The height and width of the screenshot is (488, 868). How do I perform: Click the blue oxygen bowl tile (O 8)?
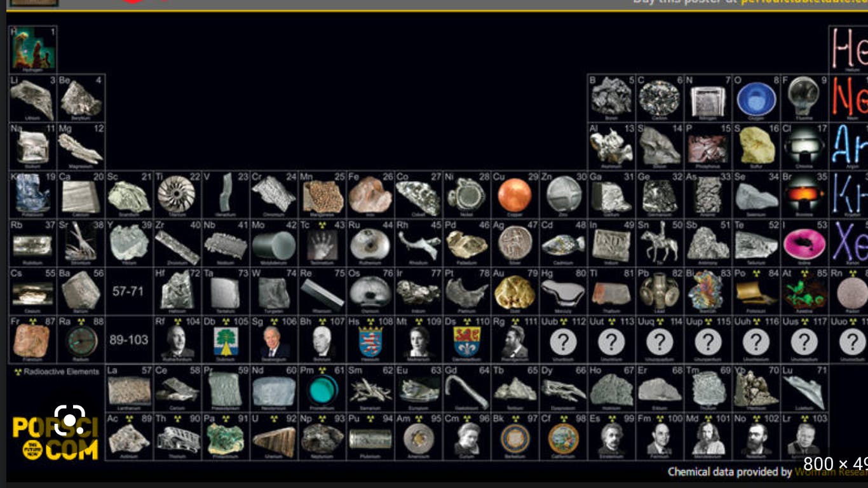pyautogui.click(x=756, y=99)
